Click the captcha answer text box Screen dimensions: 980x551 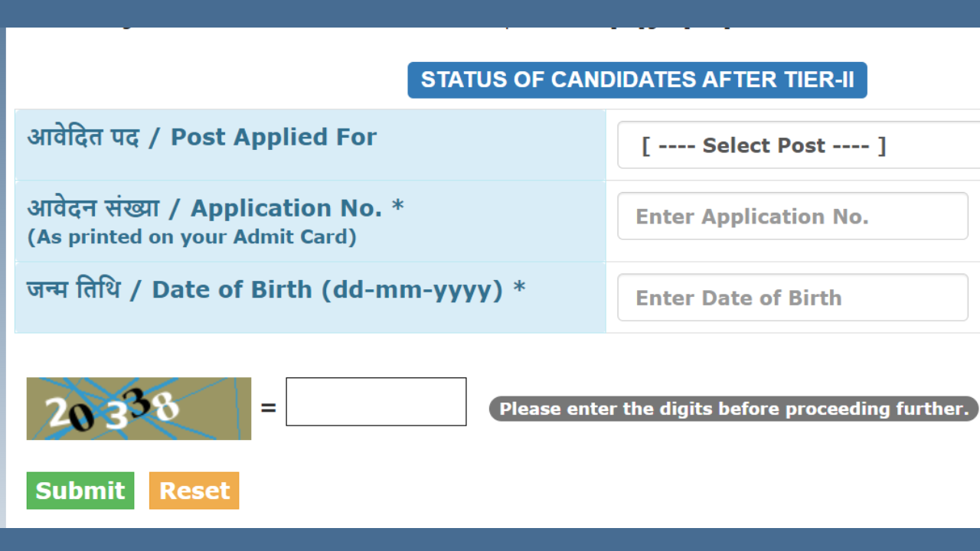(376, 402)
